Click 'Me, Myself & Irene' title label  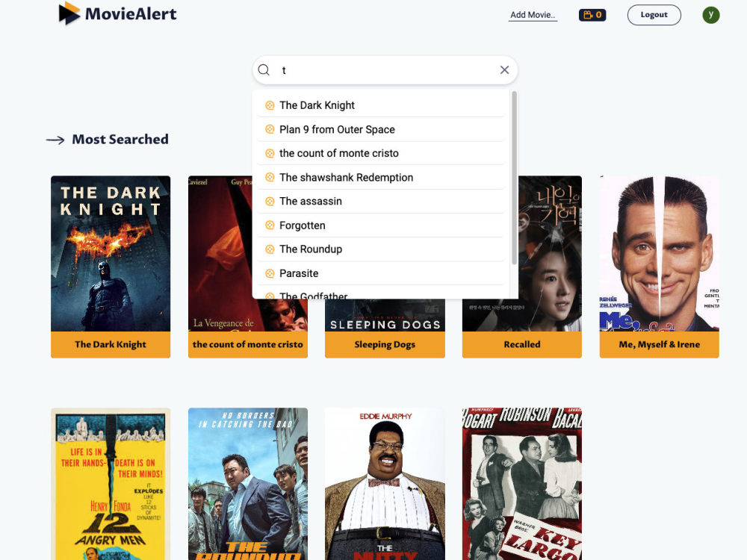[660, 344]
